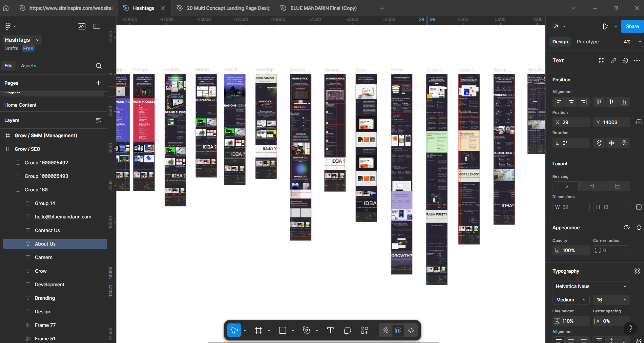This screenshot has height=343, width=644.
Task: Open the Medium font weight dropdown
Action: pyautogui.click(x=571, y=300)
